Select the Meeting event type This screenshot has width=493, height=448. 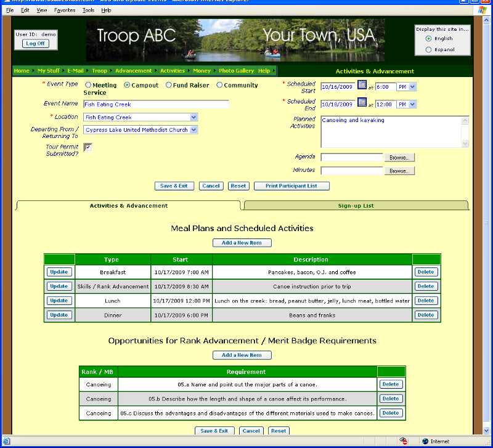pos(88,85)
